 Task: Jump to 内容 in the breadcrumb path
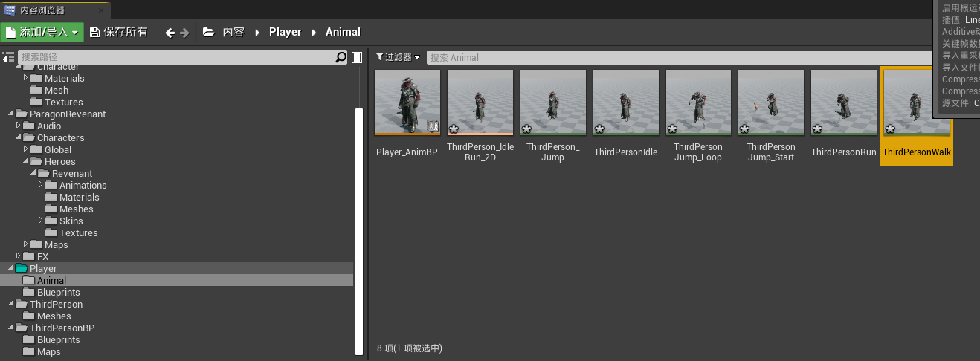click(233, 32)
